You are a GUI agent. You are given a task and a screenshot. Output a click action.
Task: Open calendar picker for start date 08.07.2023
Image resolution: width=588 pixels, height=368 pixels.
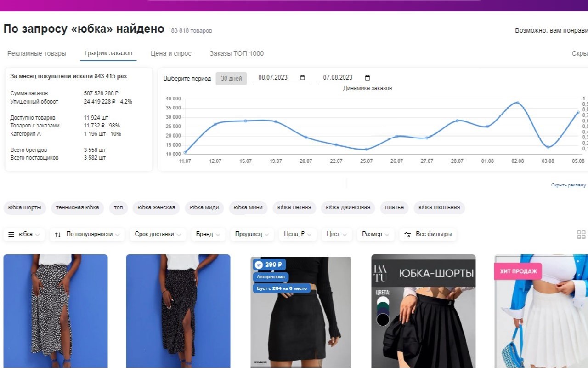point(302,78)
